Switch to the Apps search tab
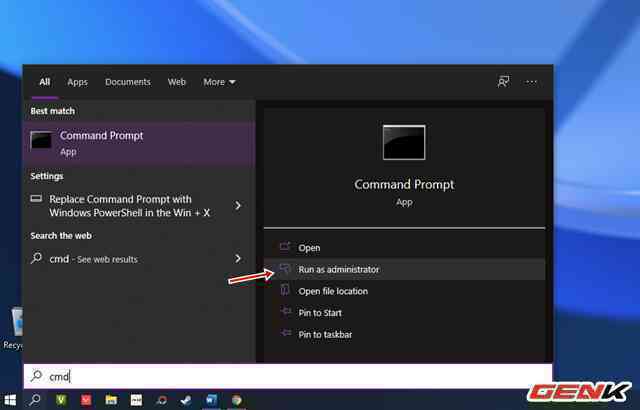 (78, 82)
